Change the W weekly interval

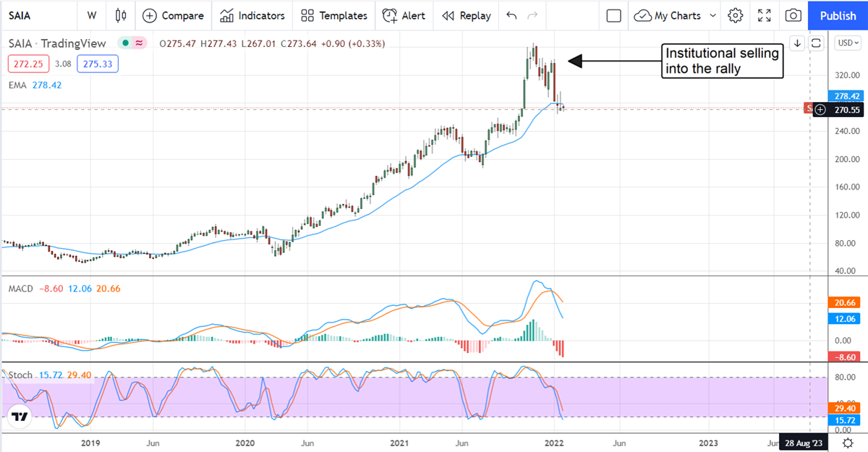tap(91, 15)
